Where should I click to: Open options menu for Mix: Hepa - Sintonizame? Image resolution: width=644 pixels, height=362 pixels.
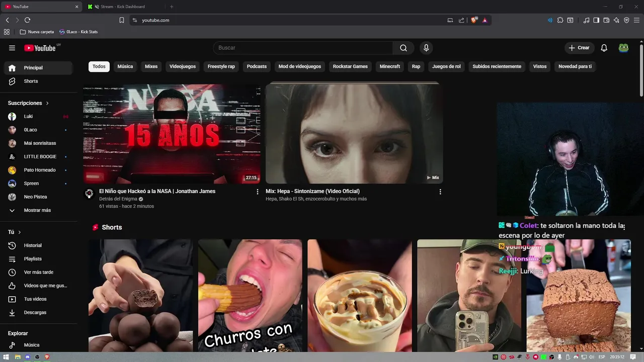(x=440, y=192)
